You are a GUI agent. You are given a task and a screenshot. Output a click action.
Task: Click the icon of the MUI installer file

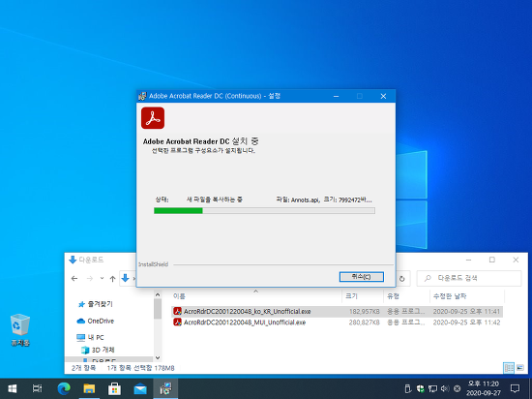(x=177, y=322)
